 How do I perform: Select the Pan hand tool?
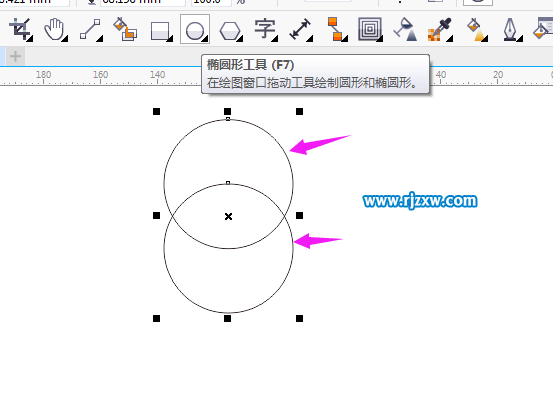click(x=55, y=29)
